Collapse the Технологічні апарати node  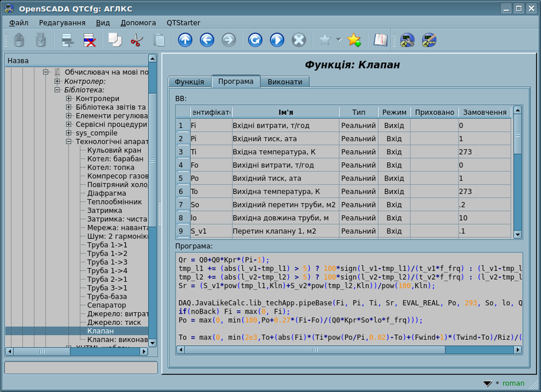(69, 141)
